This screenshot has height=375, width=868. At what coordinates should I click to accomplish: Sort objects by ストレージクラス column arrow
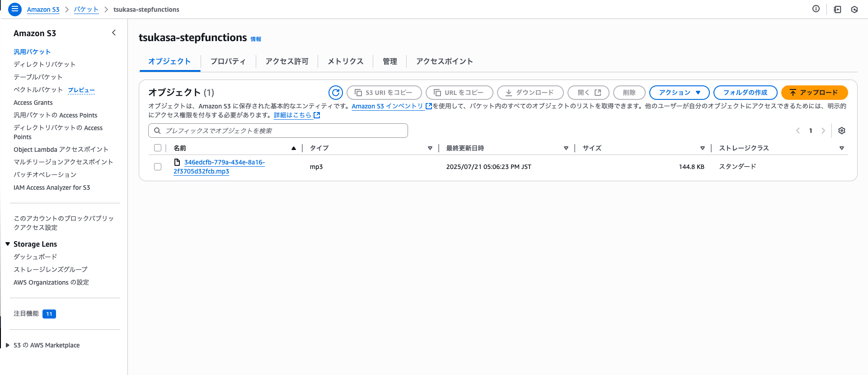pos(842,148)
